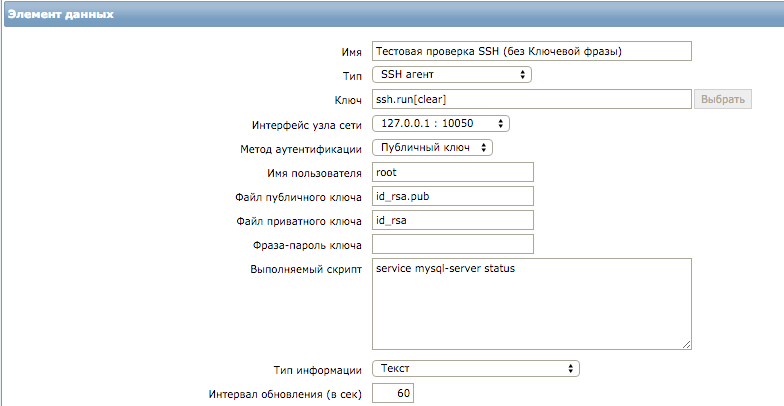Viewport: 784px width, 406px height.
Task: Click the script text area resize handle
Action: 686,344
